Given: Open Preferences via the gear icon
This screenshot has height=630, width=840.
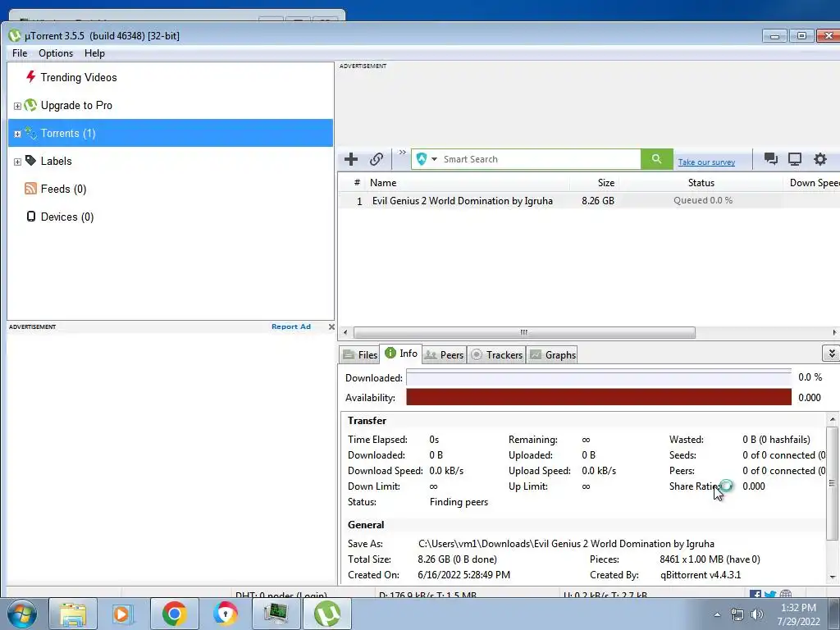Looking at the screenshot, I should pyautogui.click(x=820, y=159).
